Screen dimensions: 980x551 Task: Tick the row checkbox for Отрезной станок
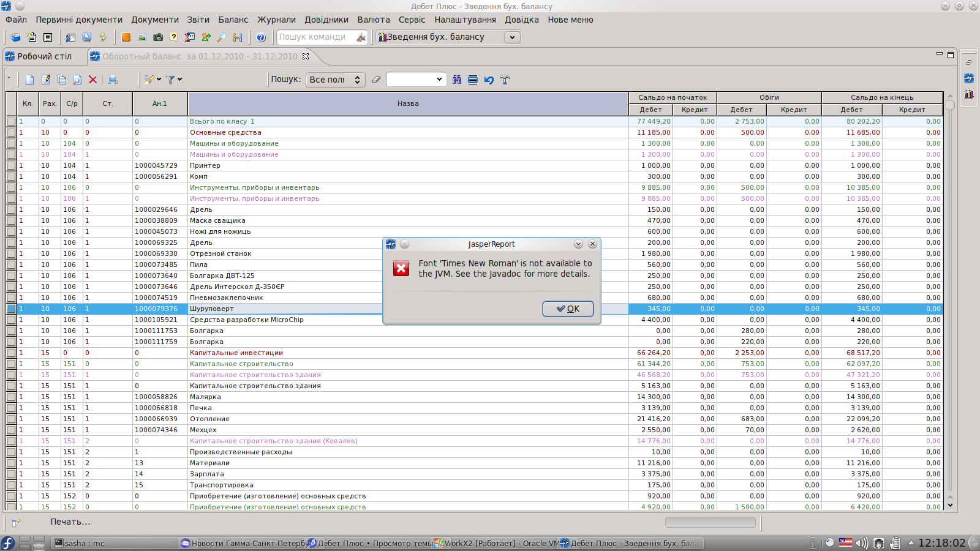pyautogui.click(x=11, y=253)
